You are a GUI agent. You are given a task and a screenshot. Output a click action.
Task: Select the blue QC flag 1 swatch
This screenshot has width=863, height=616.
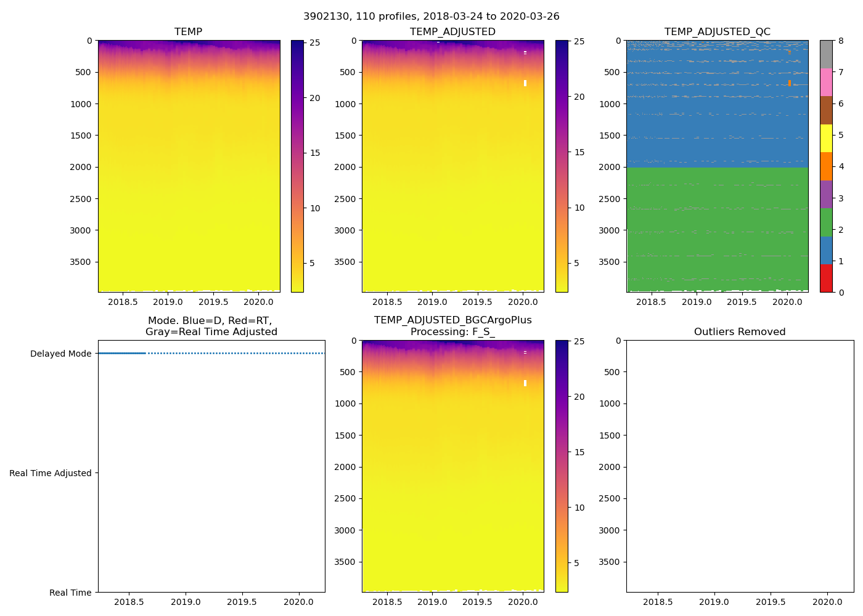click(x=826, y=251)
